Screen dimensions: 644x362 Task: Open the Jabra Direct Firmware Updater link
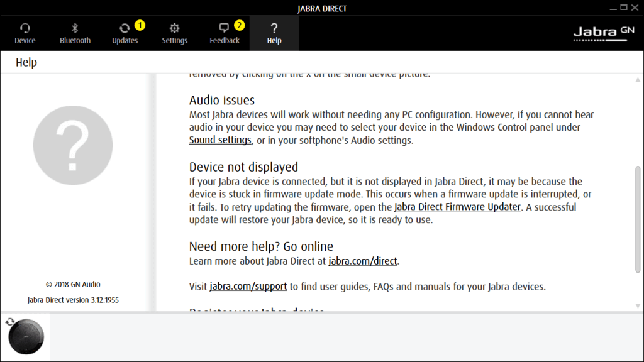457,207
